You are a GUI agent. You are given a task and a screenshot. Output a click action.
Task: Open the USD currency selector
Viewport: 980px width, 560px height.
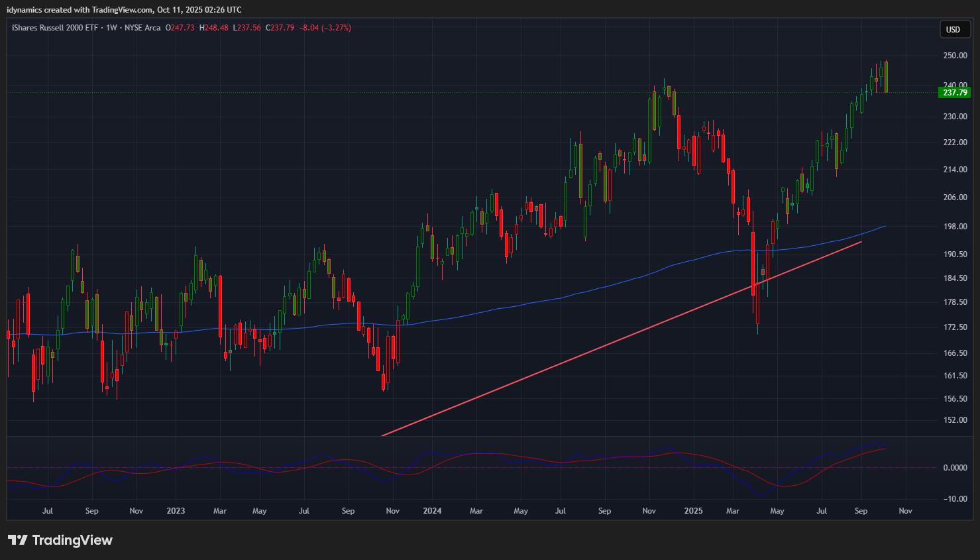pos(953,29)
